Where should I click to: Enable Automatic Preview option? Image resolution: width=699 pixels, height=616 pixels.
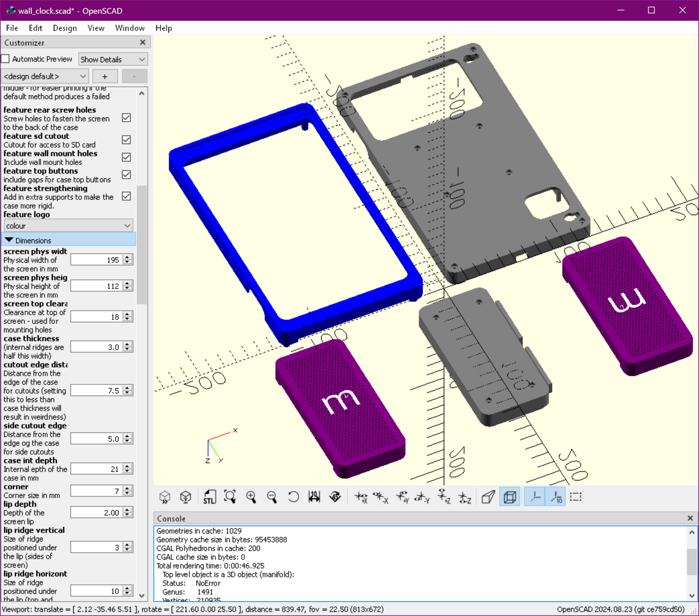[x=5, y=58]
